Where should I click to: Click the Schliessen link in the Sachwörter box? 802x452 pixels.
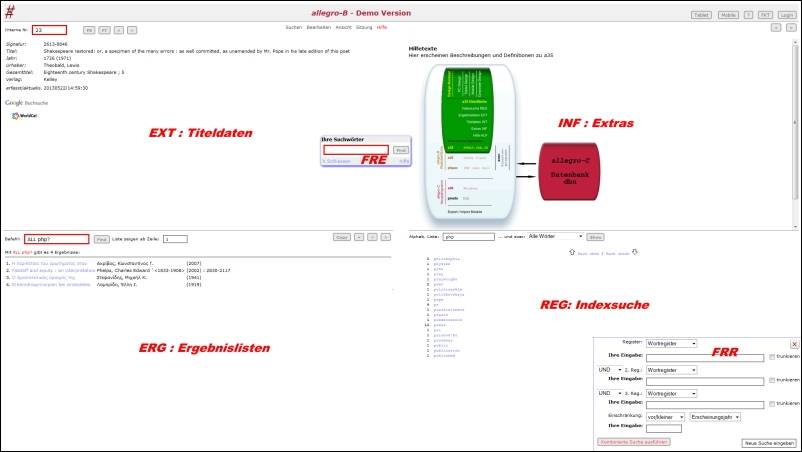336,162
